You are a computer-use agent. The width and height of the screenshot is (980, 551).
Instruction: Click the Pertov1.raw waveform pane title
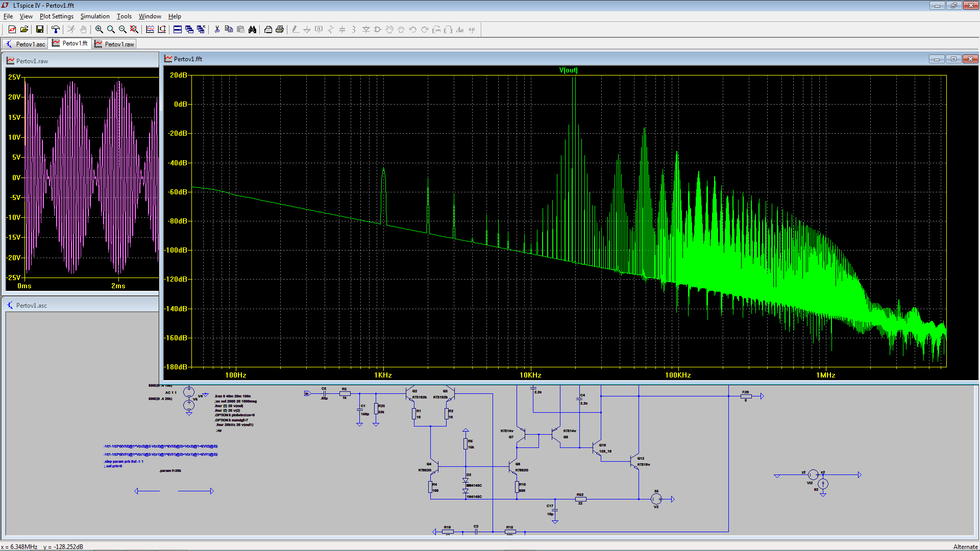(x=32, y=61)
